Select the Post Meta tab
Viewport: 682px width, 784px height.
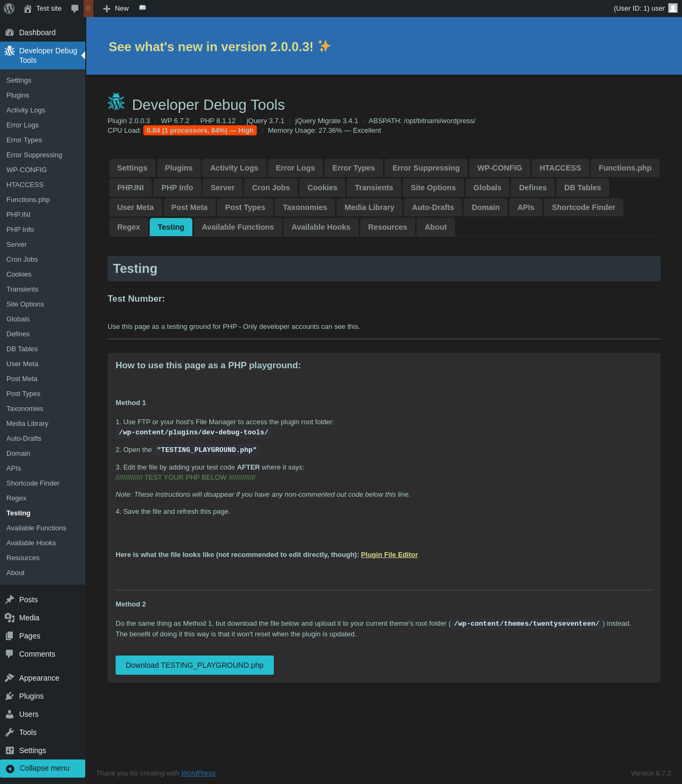coord(189,207)
